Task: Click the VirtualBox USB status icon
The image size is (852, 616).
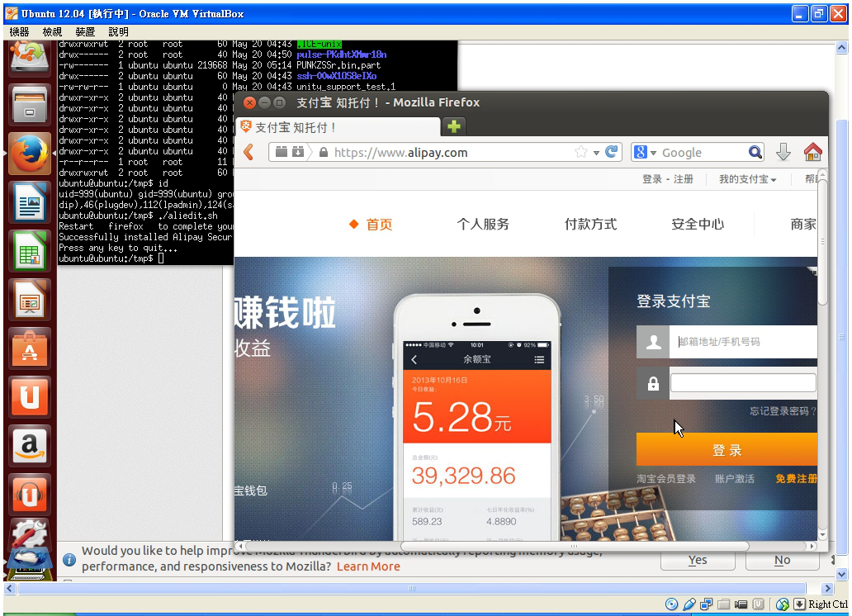Action: pos(689,604)
